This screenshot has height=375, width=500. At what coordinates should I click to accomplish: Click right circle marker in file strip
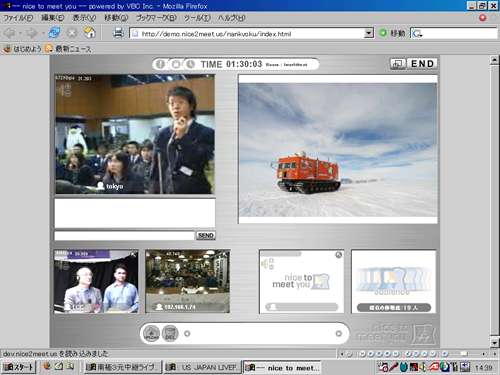point(339,333)
